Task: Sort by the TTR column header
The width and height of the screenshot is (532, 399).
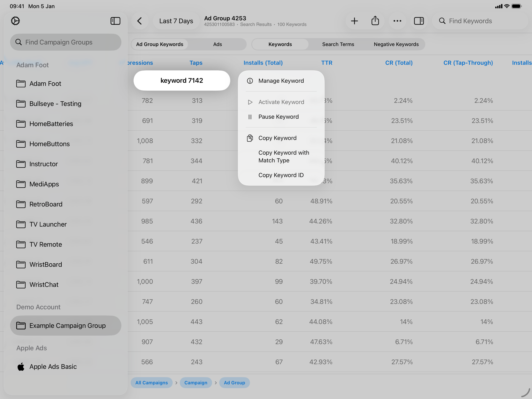Action: (x=327, y=63)
